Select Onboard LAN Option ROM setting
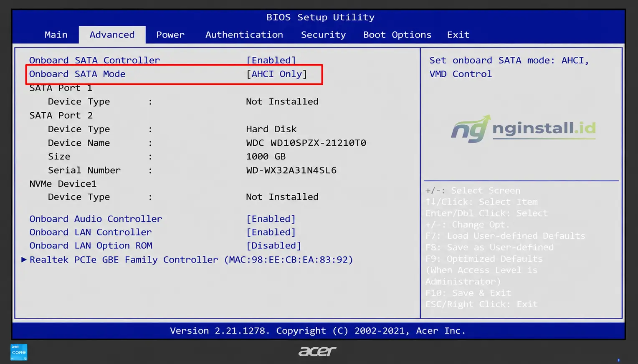The width and height of the screenshot is (638, 364). pyautogui.click(x=91, y=245)
